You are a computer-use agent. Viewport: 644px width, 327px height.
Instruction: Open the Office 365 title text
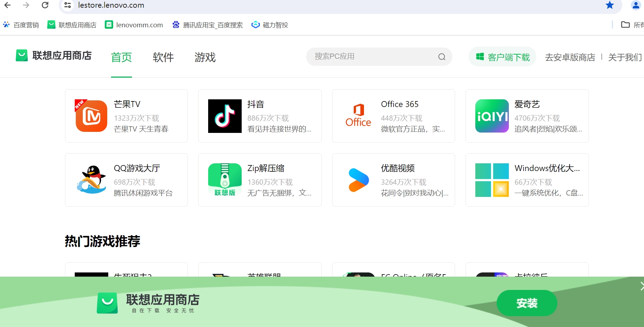pyautogui.click(x=400, y=104)
